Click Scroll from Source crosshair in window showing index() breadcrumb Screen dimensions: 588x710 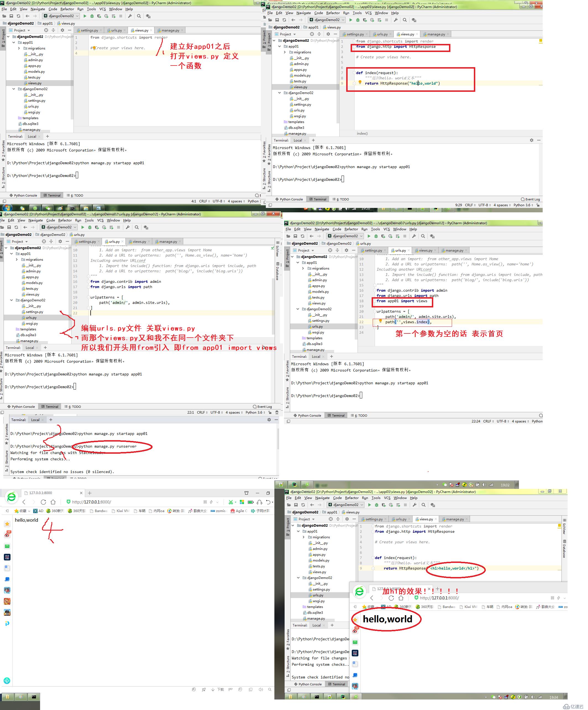312,34
